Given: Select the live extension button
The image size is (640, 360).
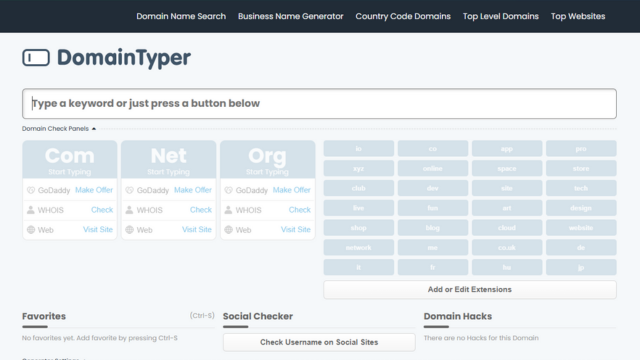Looking at the screenshot, I should 359,208.
